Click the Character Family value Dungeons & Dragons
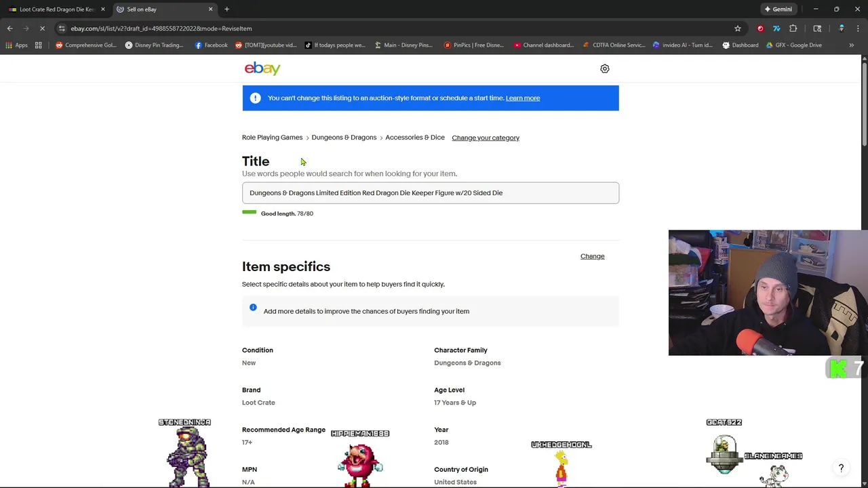The image size is (868, 488). 467,363
